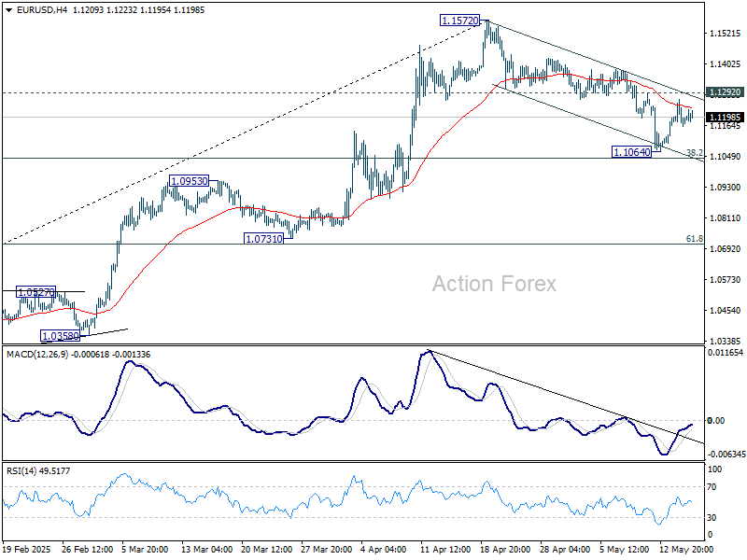
Task: Click the RSI(14) 49.5177 indicator label
Action: (x=38, y=471)
